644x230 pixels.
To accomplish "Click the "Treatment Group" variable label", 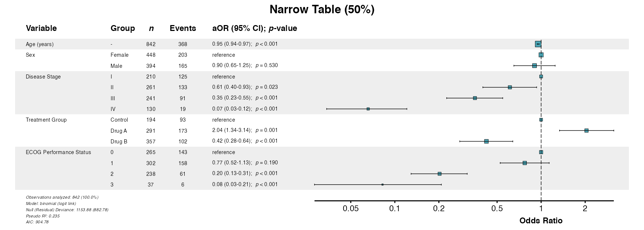I will (46, 120).
